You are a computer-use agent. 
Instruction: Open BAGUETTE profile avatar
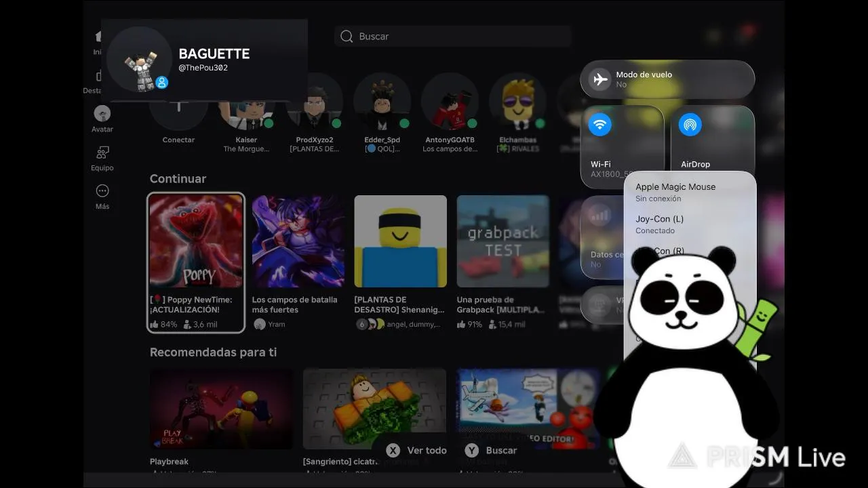coord(140,60)
